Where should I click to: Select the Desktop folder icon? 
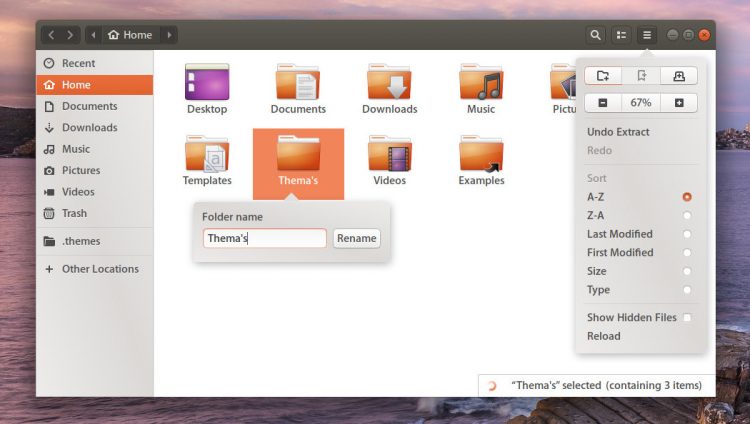pyautogui.click(x=207, y=82)
